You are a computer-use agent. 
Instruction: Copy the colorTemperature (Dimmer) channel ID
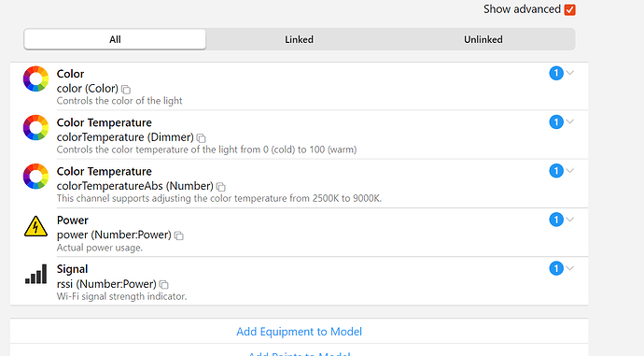click(x=202, y=138)
